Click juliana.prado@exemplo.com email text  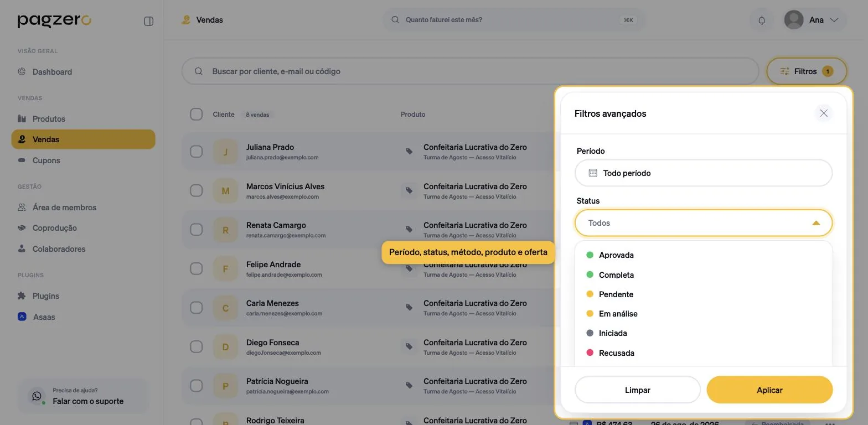(x=282, y=158)
